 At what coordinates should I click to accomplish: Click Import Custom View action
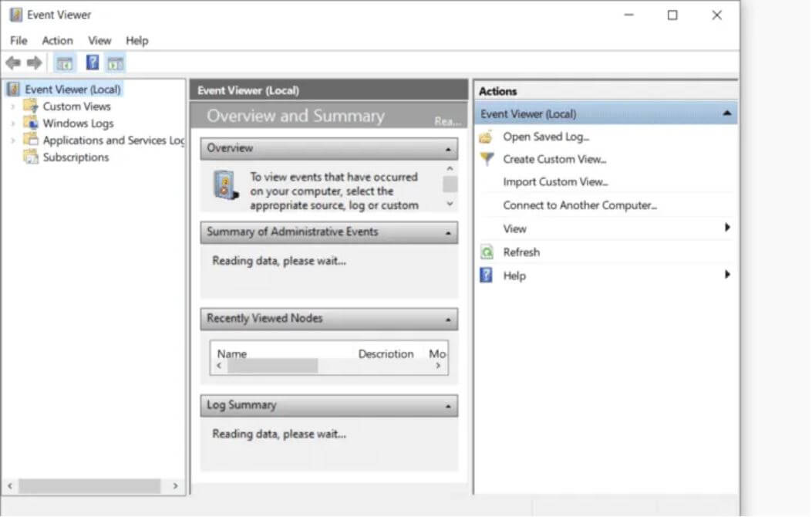point(555,182)
